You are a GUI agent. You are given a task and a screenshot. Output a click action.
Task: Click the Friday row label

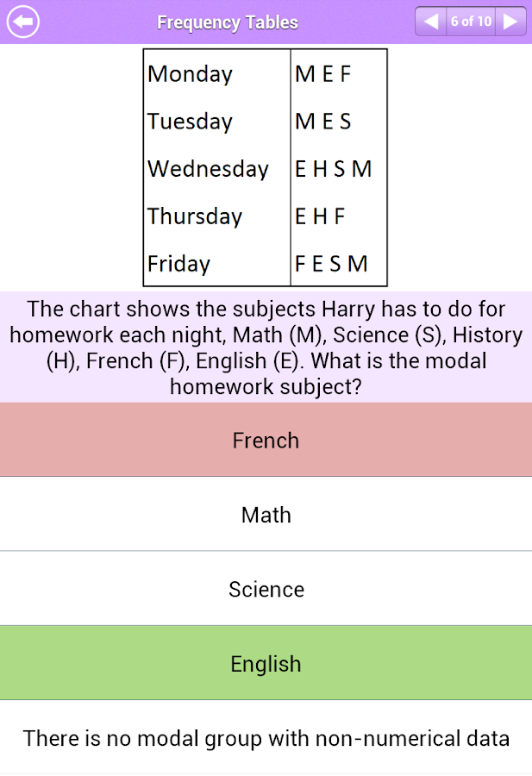(x=178, y=264)
